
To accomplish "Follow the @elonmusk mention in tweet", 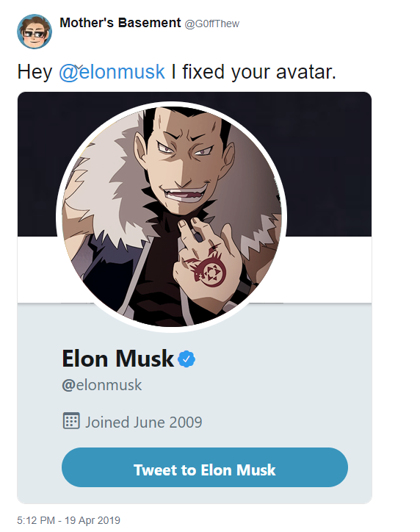I will pos(112,72).
